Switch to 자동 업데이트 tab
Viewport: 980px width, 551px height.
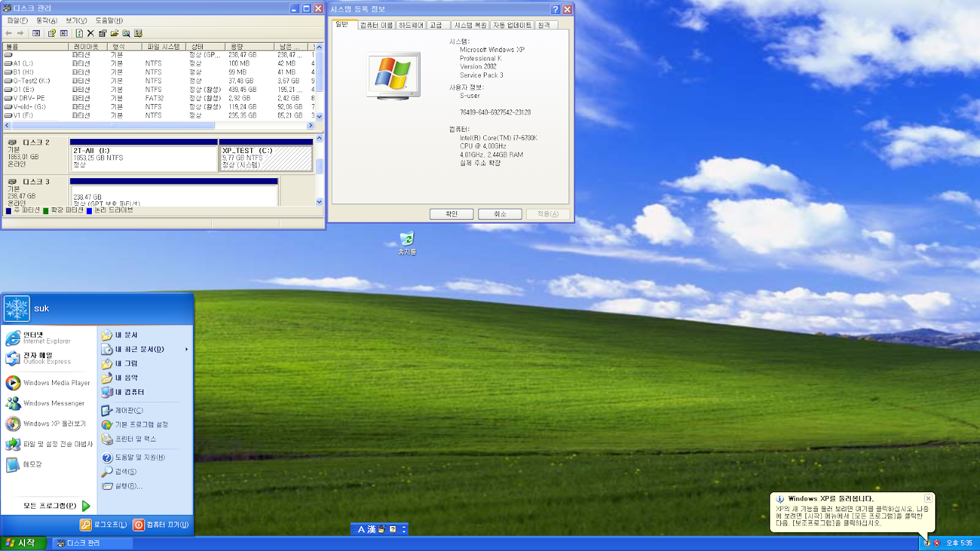click(512, 25)
